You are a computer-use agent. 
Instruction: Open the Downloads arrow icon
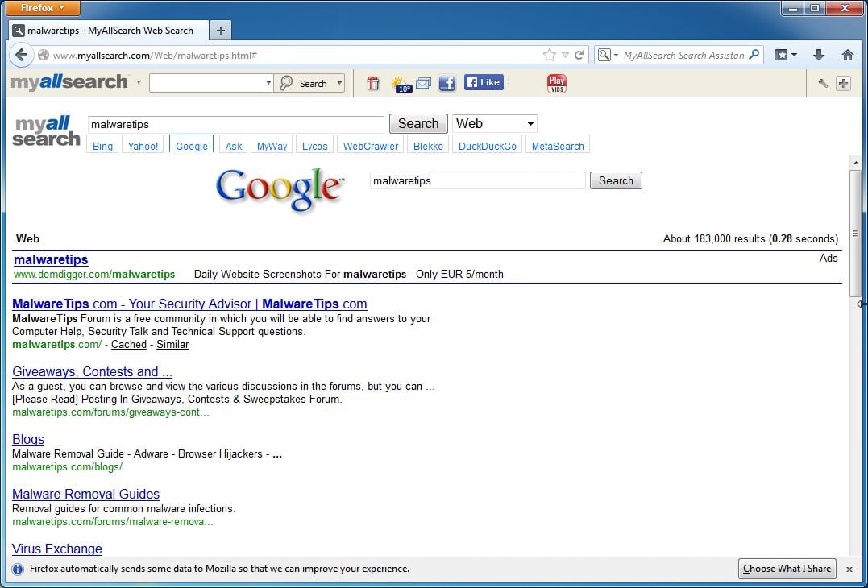coord(817,55)
